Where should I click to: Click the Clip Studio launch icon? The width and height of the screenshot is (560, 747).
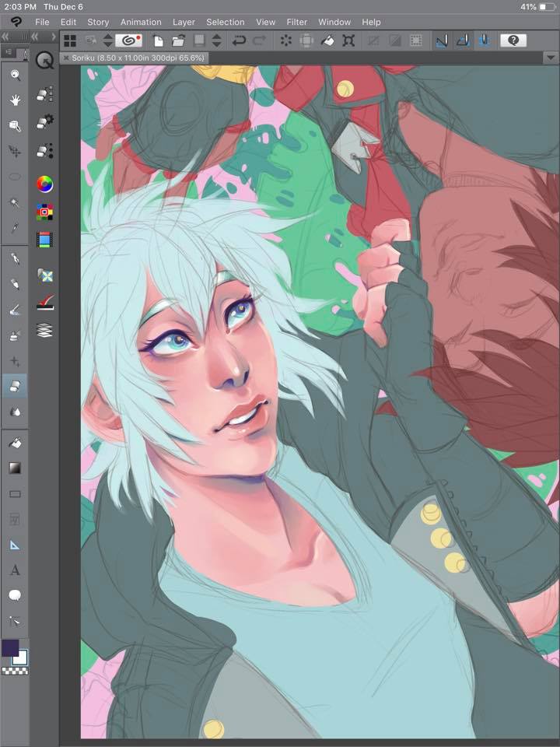tap(128, 40)
